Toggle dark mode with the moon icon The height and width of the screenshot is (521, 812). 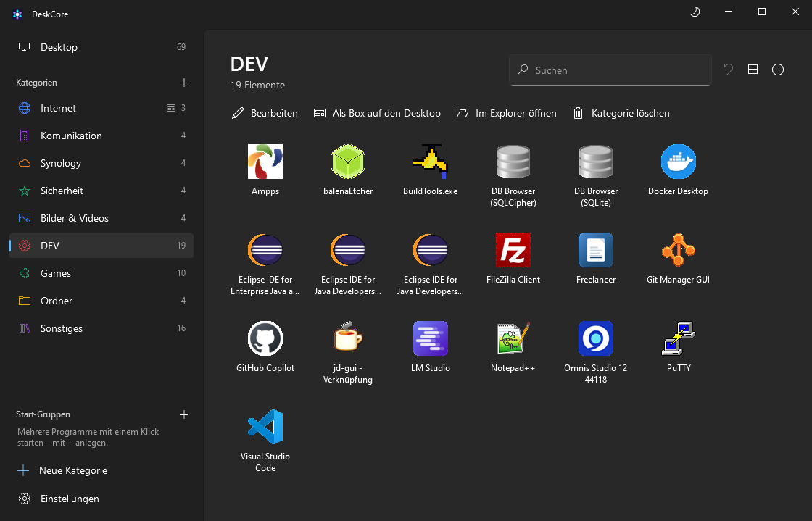click(x=695, y=12)
